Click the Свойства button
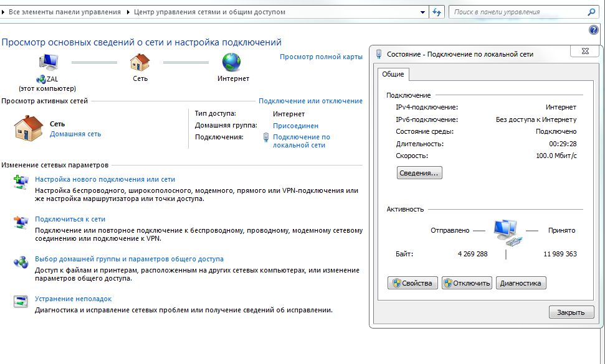This screenshot has width=605, height=364. coord(412,283)
